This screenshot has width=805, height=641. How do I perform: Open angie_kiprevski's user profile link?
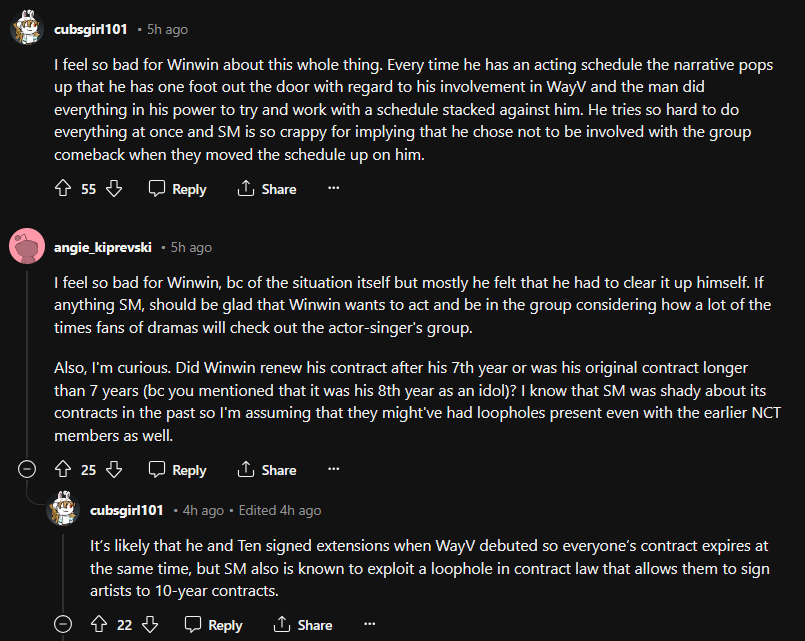click(110, 247)
